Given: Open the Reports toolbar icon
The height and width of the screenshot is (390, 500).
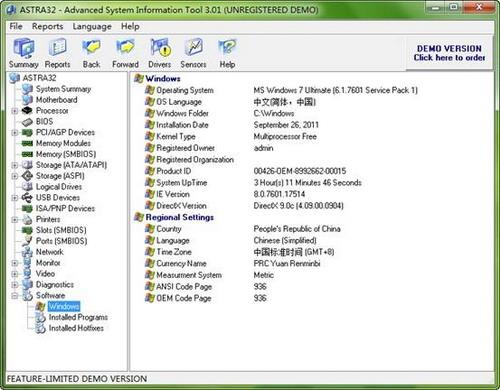Looking at the screenshot, I should pyautogui.click(x=57, y=53).
